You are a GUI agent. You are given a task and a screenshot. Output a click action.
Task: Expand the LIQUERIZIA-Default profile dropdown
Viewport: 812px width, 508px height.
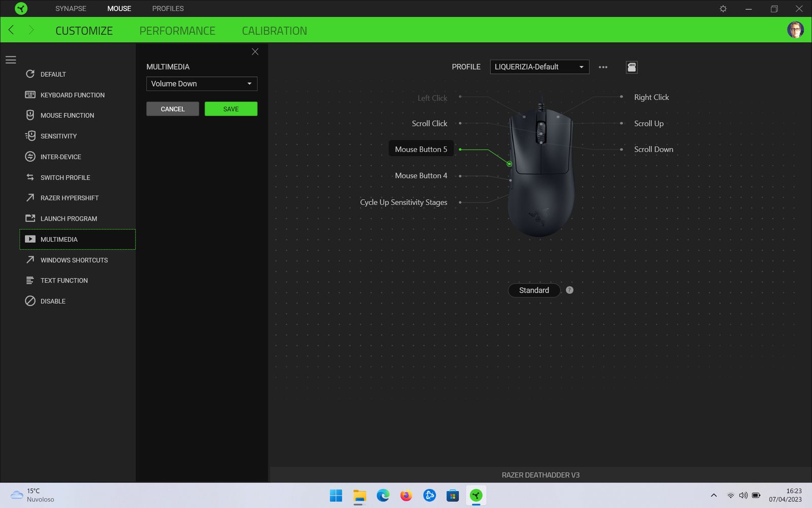[x=539, y=67]
